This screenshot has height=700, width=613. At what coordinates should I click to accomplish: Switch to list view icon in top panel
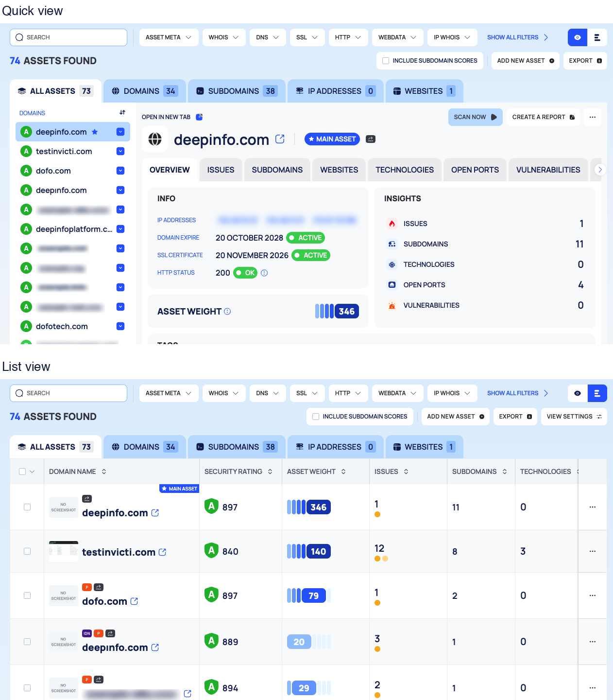pos(597,37)
